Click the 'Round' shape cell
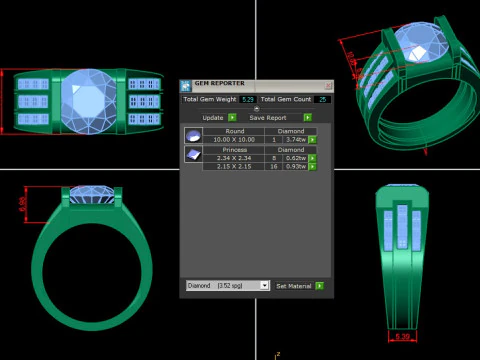This screenshot has width=480, height=360. pos(234,131)
